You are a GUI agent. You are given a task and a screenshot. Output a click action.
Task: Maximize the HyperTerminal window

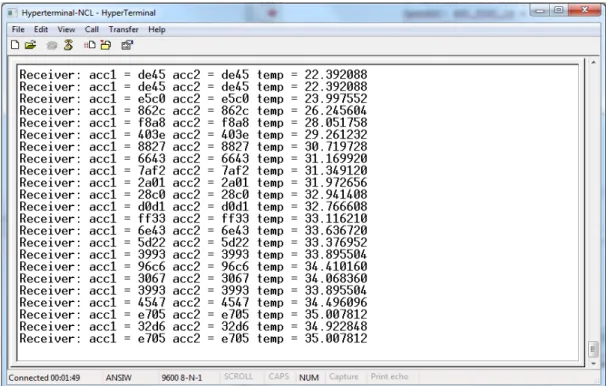558,10
